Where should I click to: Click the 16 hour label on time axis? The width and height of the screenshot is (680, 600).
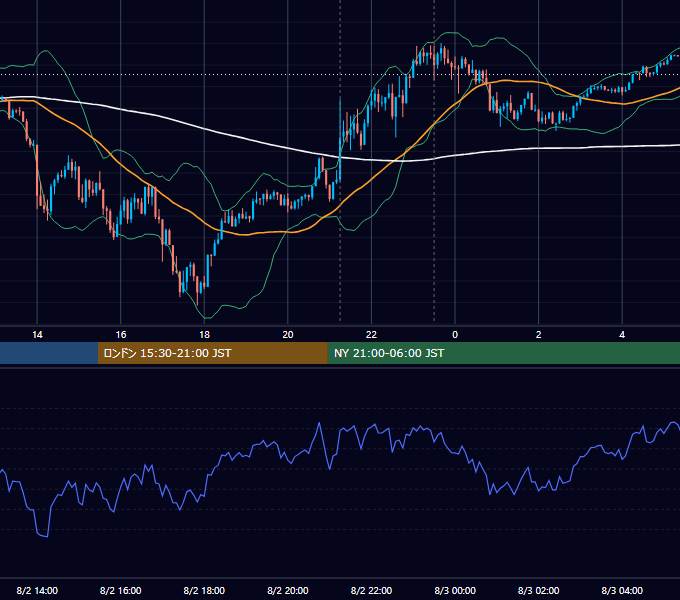coord(121,335)
